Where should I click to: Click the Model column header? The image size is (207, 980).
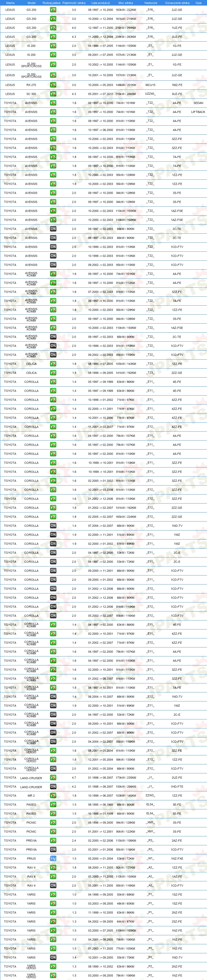(31, 3)
